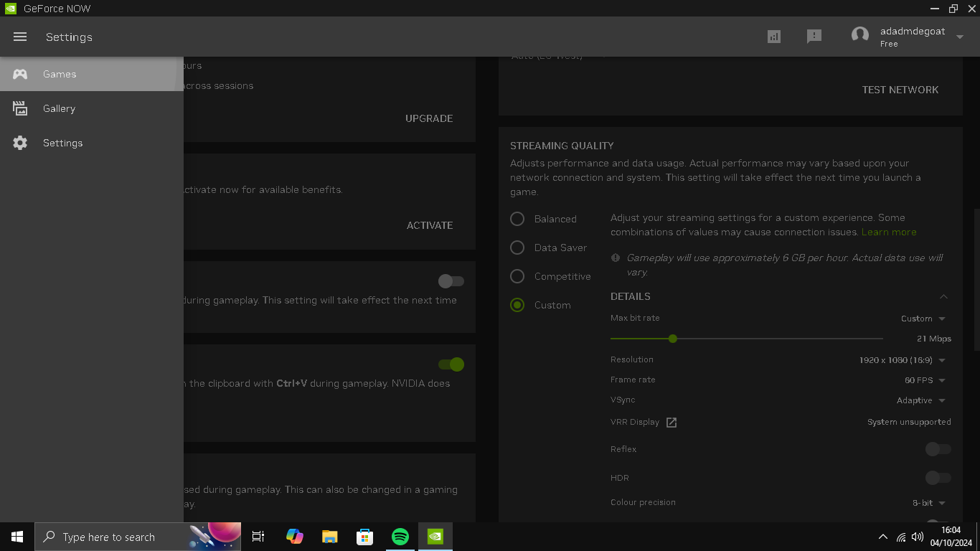
Task: Click the feedback exclamation icon
Action: point(814,37)
